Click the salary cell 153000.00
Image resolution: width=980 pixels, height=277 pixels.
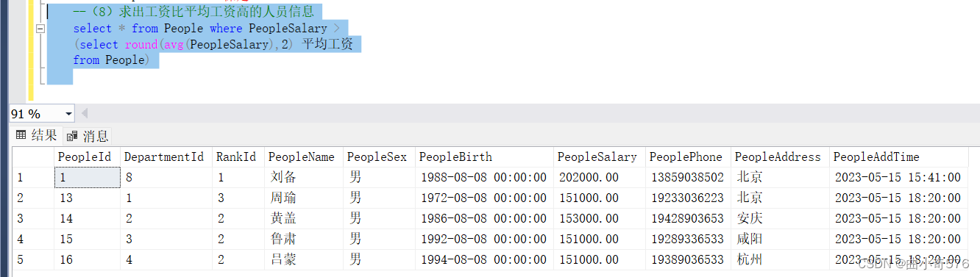pos(599,218)
